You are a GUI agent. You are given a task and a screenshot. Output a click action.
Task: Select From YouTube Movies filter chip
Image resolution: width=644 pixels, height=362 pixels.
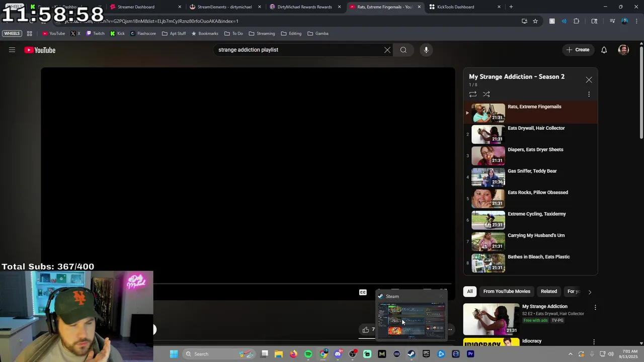pos(507,292)
